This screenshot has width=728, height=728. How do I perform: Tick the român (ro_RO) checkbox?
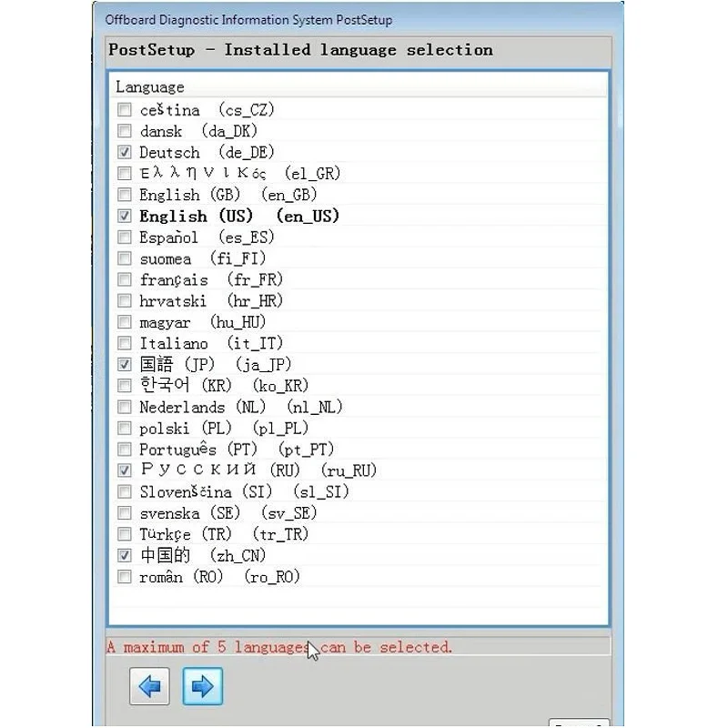point(125,577)
